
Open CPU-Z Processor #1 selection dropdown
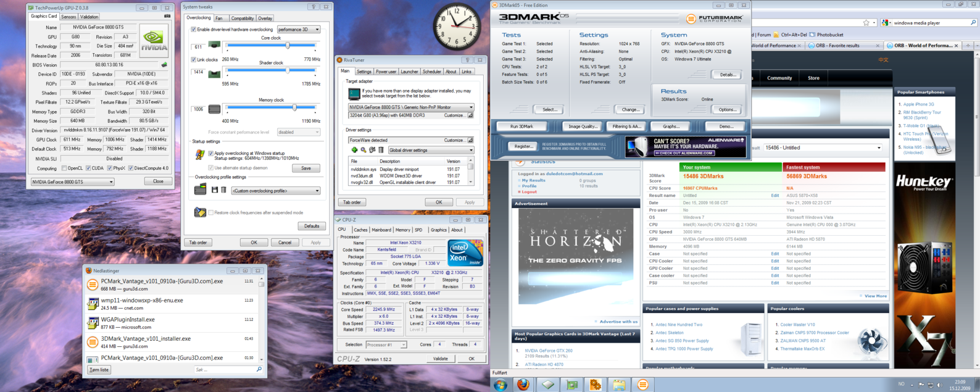(x=386, y=345)
